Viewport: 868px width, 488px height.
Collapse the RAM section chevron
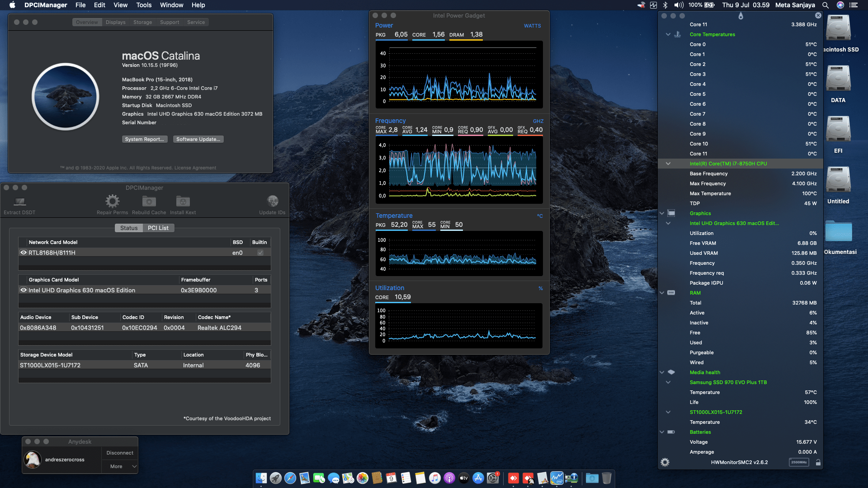[x=662, y=293]
